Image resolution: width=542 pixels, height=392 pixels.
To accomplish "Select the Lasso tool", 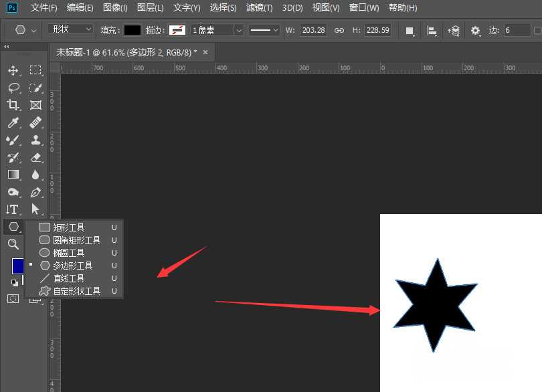I will (x=13, y=88).
